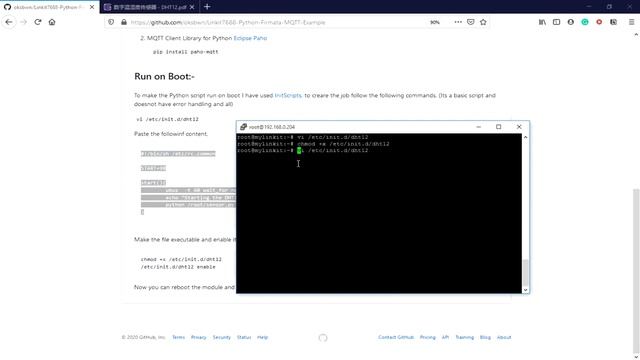The height and width of the screenshot is (360, 640).
Task: Open the About footer link
Action: point(504,337)
